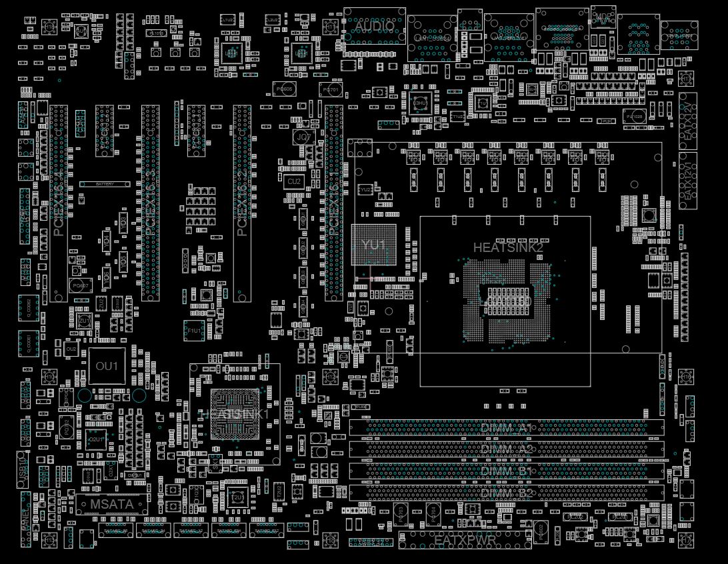This screenshot has height=564, width=728.
Task: Select the DIMM_A1 memory slot
Action: (x=506, y=427)
